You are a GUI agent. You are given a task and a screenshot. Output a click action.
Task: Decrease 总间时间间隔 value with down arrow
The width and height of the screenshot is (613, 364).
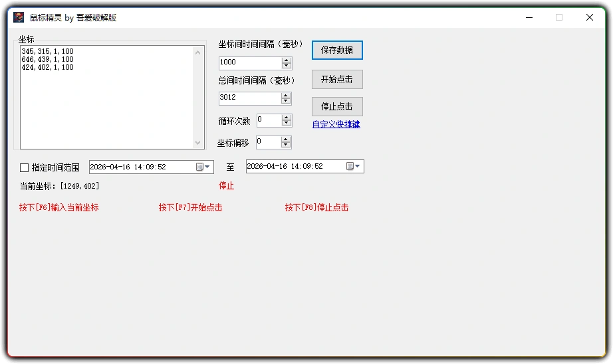point(286,101)
